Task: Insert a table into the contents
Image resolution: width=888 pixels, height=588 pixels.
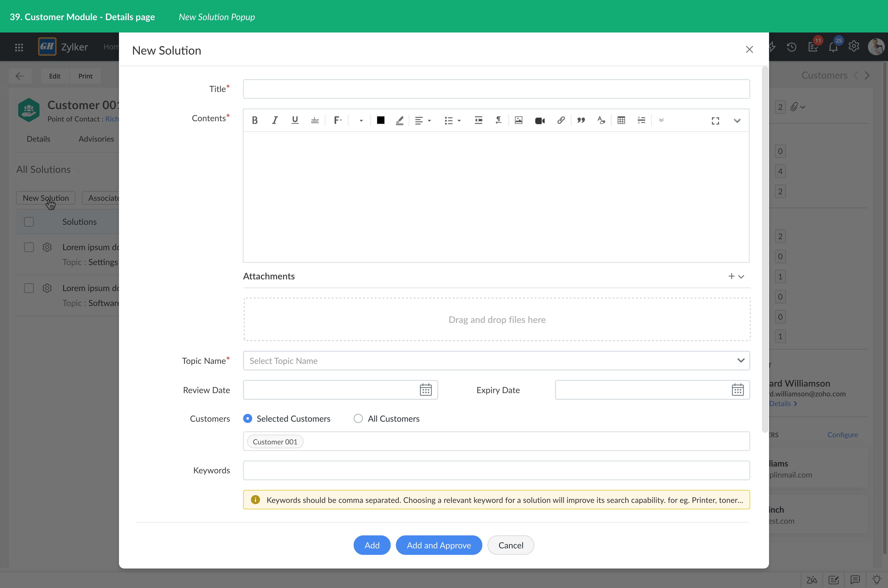Action: (x=621, y=120)
